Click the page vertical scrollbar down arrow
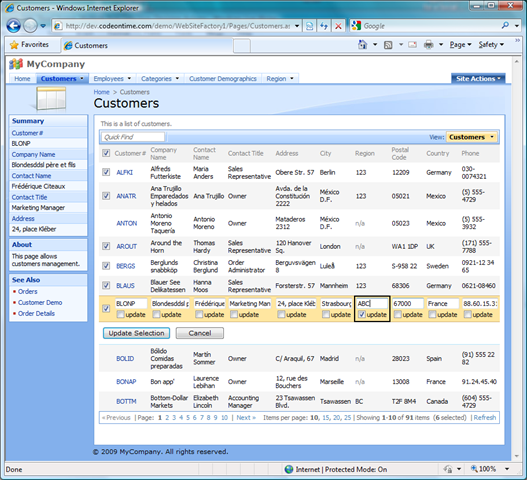This screenshot has height=480, width=527. click(517, 456)
